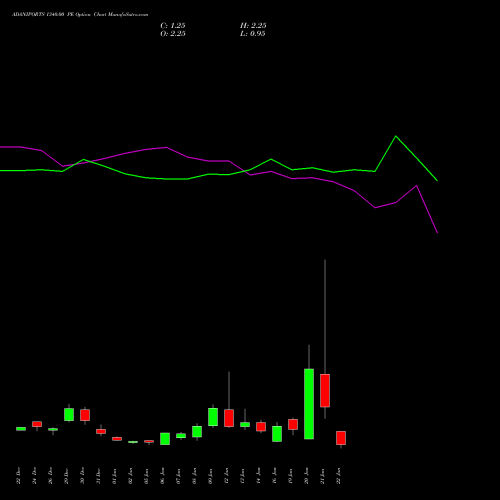Viewport: 500px width, 500px height.
Task: Click the tall green 20 Jan candle
Action: 309,404
